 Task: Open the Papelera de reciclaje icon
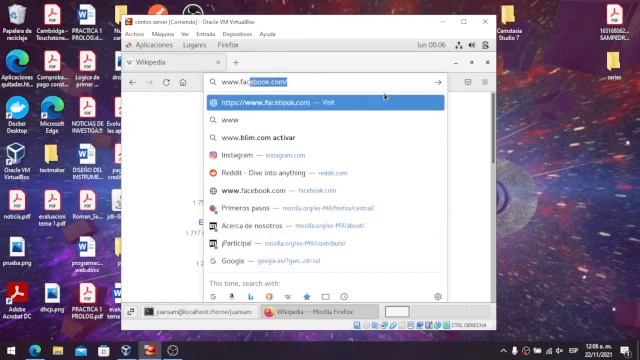coord(17,22)
